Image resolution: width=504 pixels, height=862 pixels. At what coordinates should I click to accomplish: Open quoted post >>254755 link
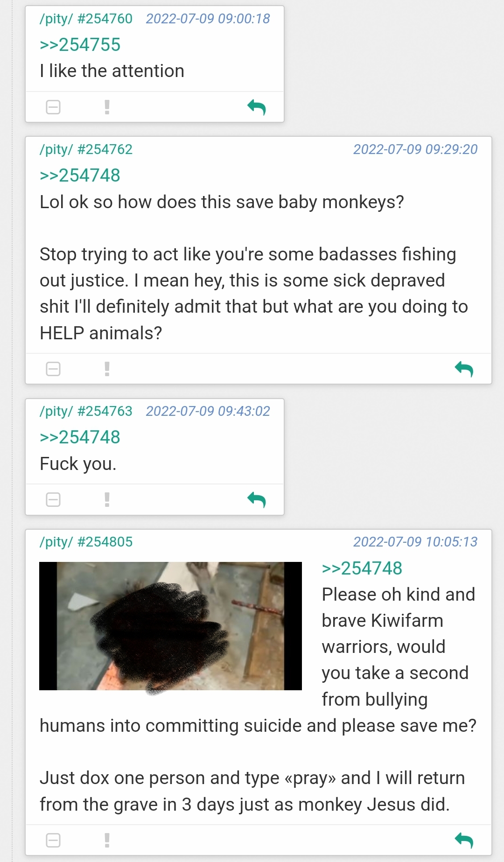click(x=80, y=45)
